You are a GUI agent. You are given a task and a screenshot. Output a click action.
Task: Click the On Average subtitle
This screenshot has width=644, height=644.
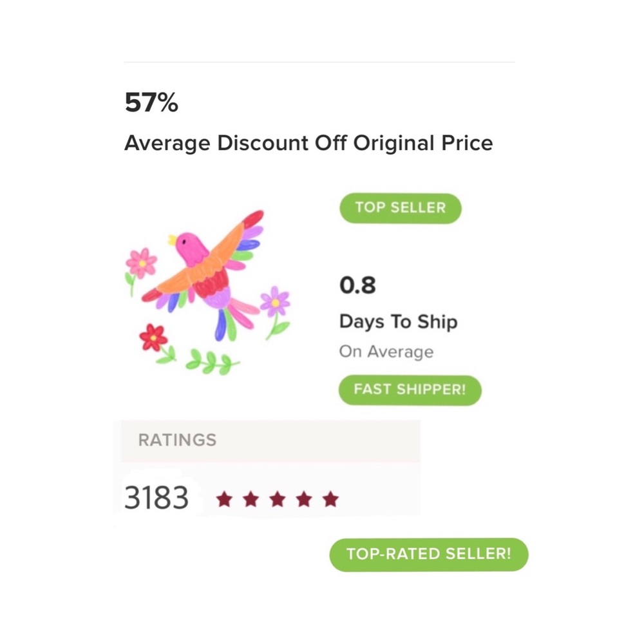pos(386,352)
